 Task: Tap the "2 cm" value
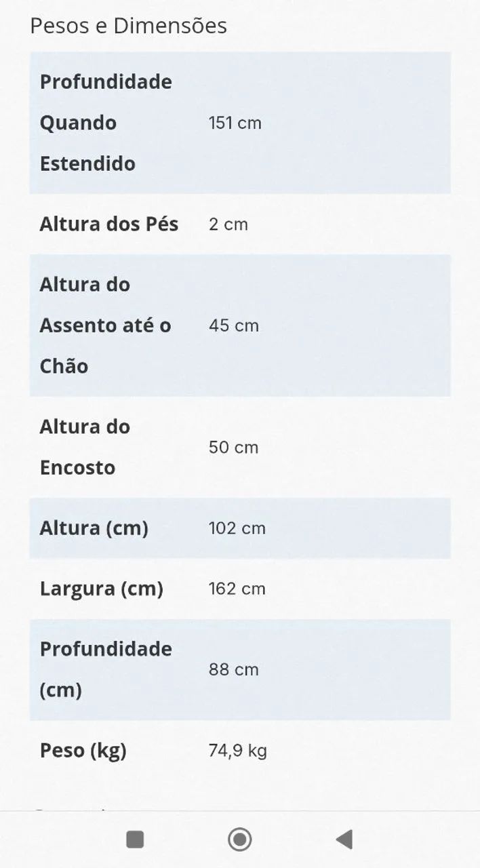226,224
